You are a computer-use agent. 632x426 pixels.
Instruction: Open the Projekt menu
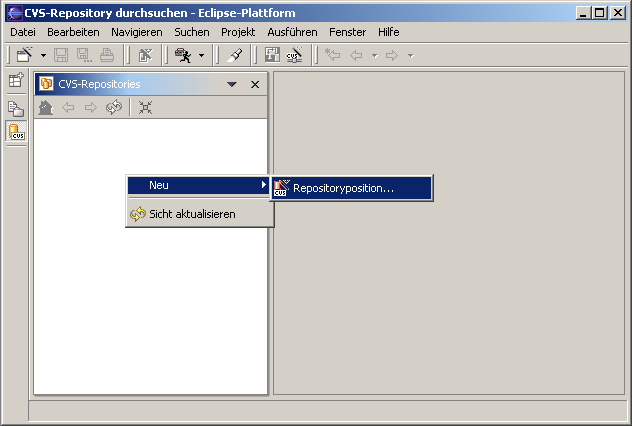coord(238,32)
